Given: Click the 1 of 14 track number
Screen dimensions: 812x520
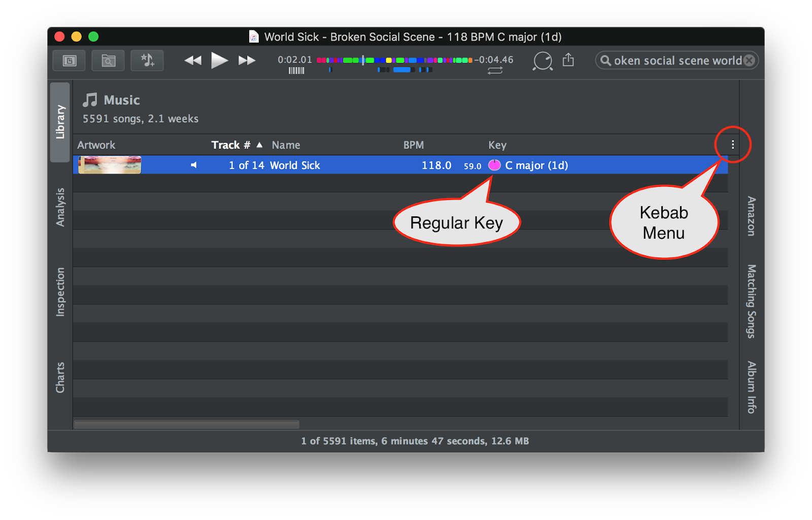Looking at the screenshot, I should pos(247,166).
